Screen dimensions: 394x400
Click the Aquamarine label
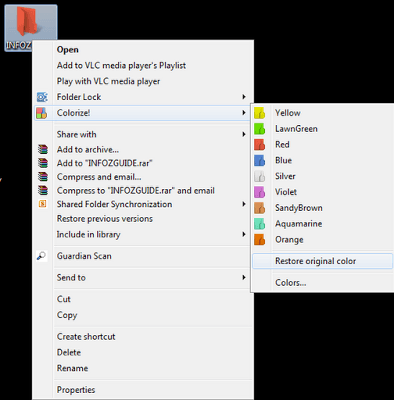click(299, 224)
